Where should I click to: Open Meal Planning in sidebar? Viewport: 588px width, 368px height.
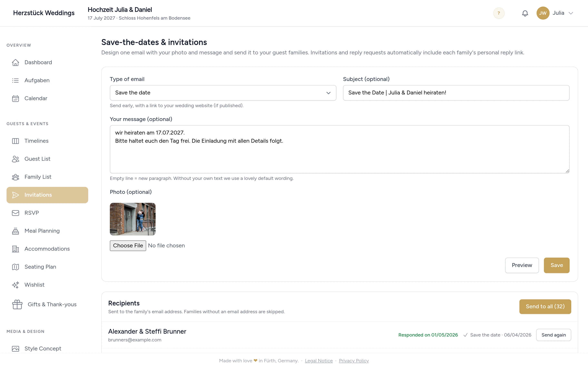(47, 231)
